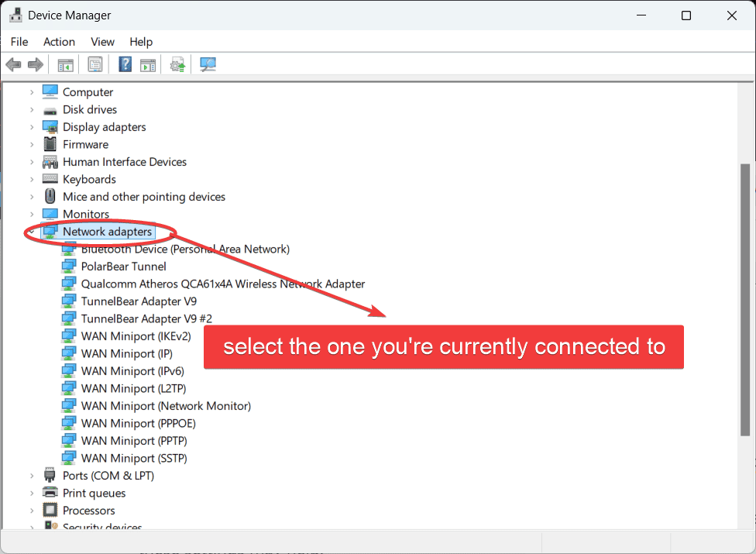Expand the Display adapters category
The image size is (756, 554).
click(32, 127)
